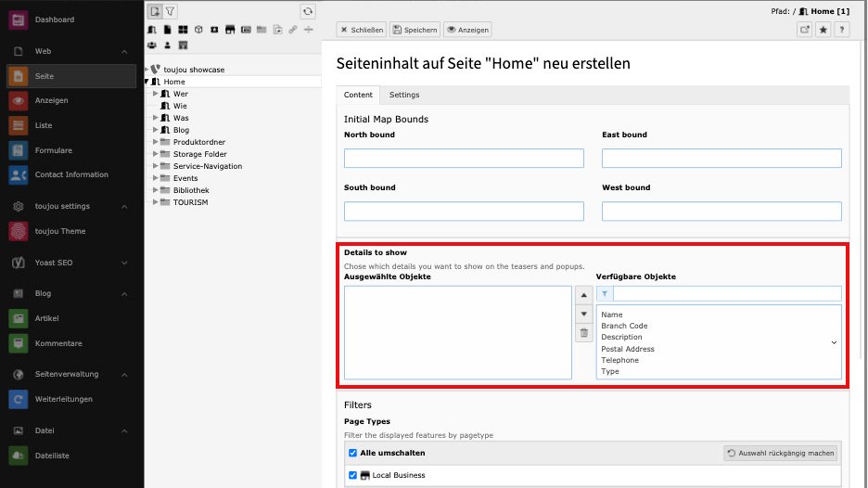Click the page tree filter funnel icon
Image resolution: width=868 pixels, height=488 pixels.
coord(171,11)
